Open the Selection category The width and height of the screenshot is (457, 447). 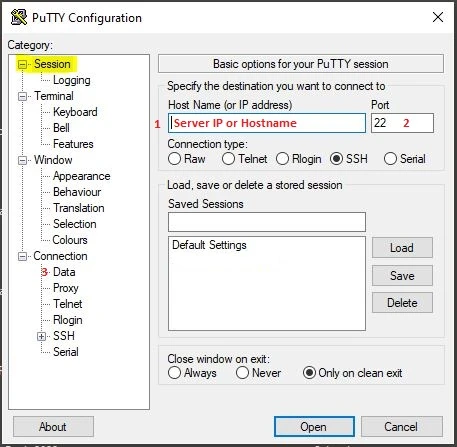tap(75, 224)
